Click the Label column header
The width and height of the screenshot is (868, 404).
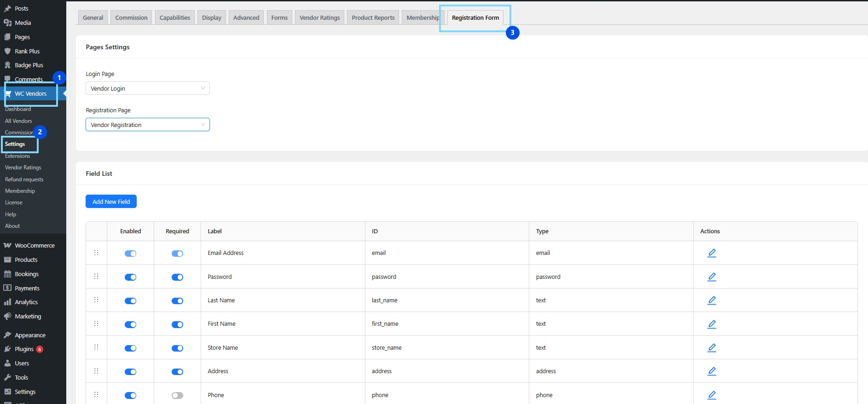coord(215,231)
